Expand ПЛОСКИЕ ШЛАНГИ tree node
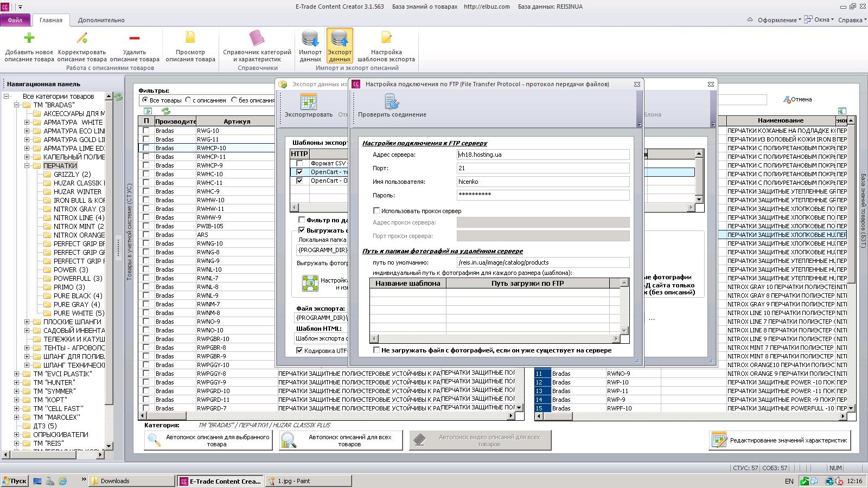This screenshot has width=868, height=488. pyautogui.click(x=27, y=322)
